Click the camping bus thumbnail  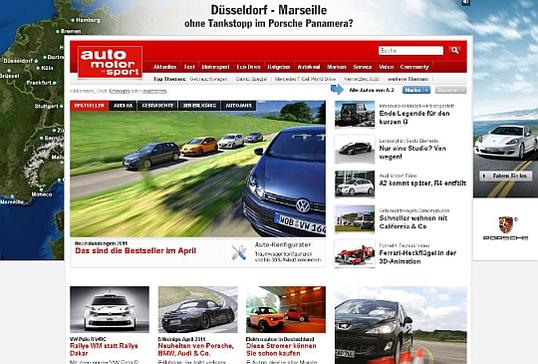pyautogui.click(x=355, y=219)
